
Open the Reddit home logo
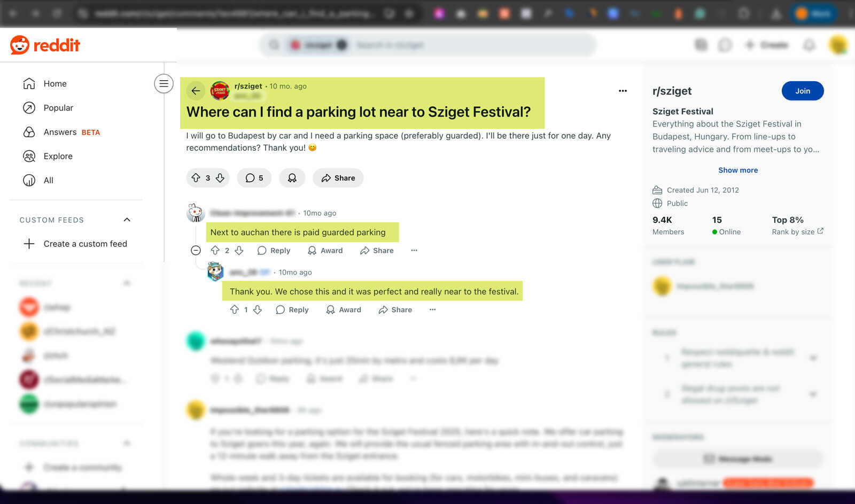click(45, 45)
